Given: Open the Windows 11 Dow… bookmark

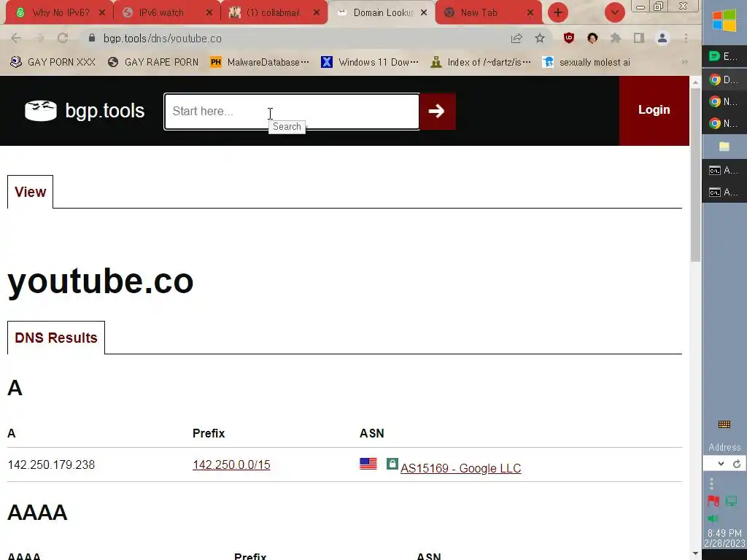Looking at the screenshot, I should point(370,62).
